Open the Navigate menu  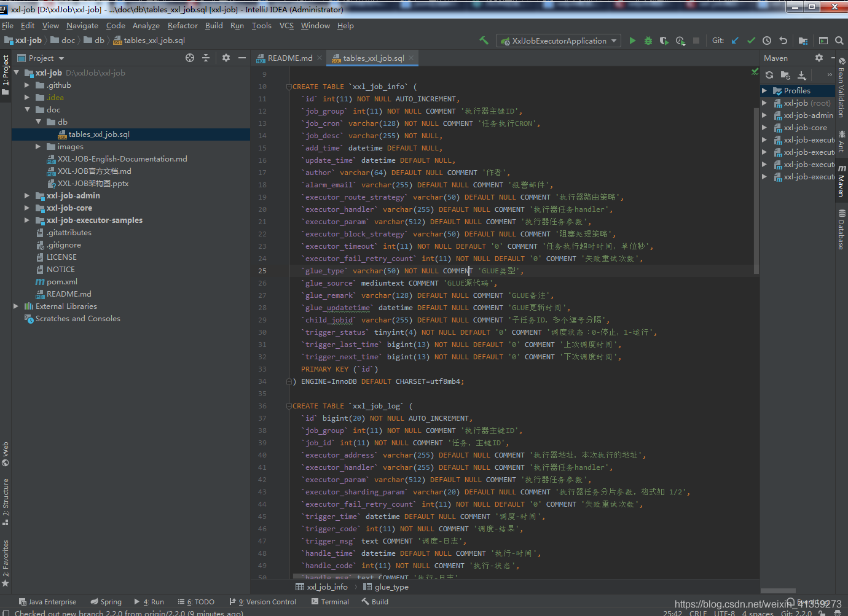pos(82,26)
